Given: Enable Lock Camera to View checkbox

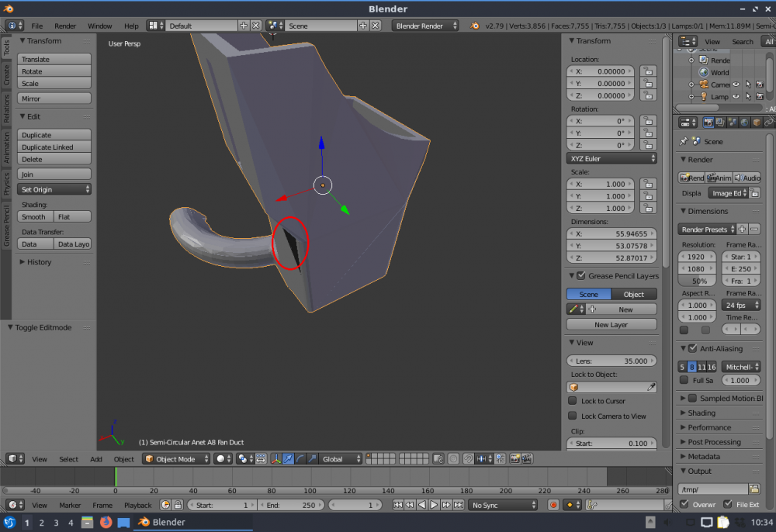Looking at the screenshot, I should point(572,416).
